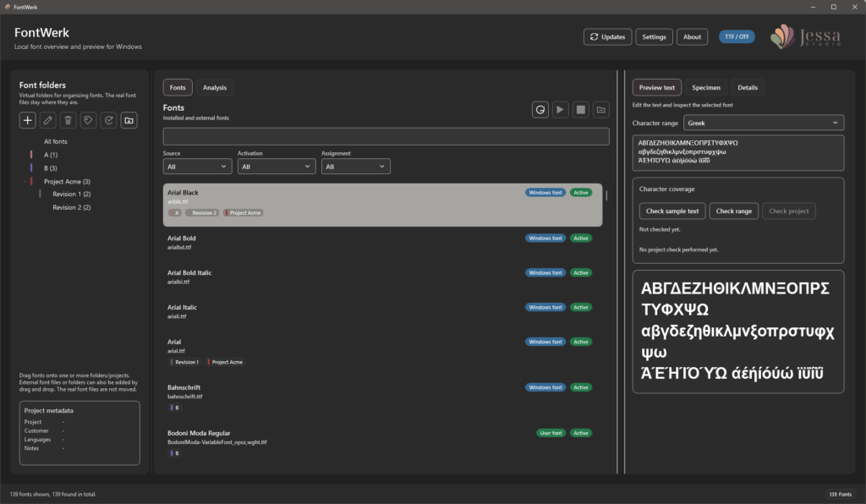Click the Check sample text button

[672, 211]
